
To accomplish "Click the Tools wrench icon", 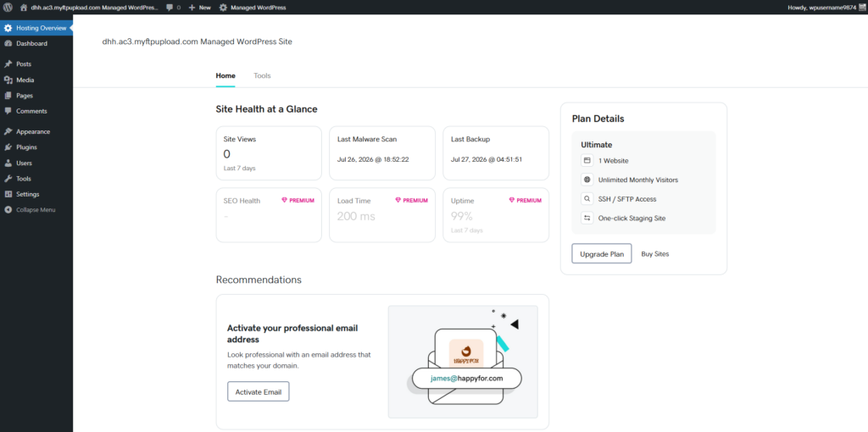I will pyautogui.click(x=8, y=179).
